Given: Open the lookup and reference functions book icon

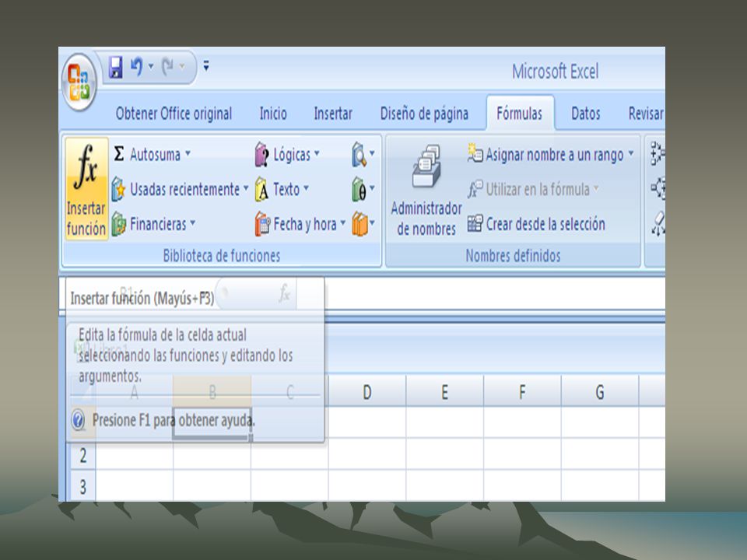Looking at the screenshot, I should 359,154.
